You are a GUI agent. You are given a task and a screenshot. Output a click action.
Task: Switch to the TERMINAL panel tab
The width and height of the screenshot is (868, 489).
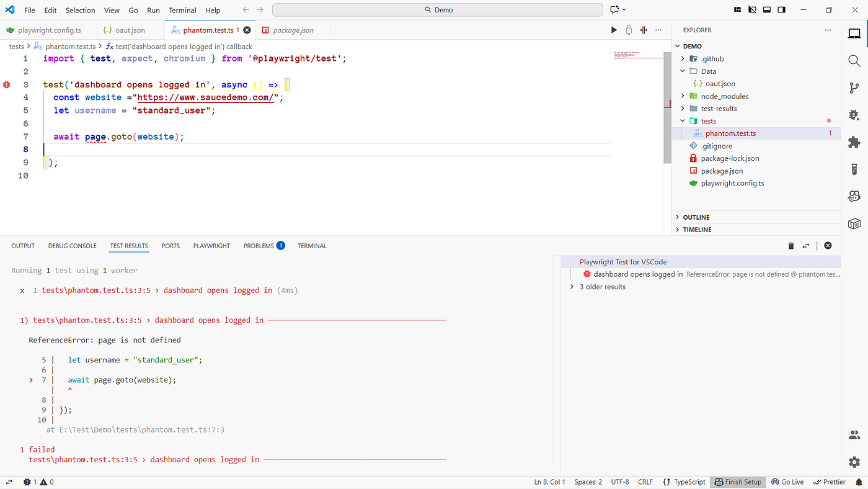point(312,246)
